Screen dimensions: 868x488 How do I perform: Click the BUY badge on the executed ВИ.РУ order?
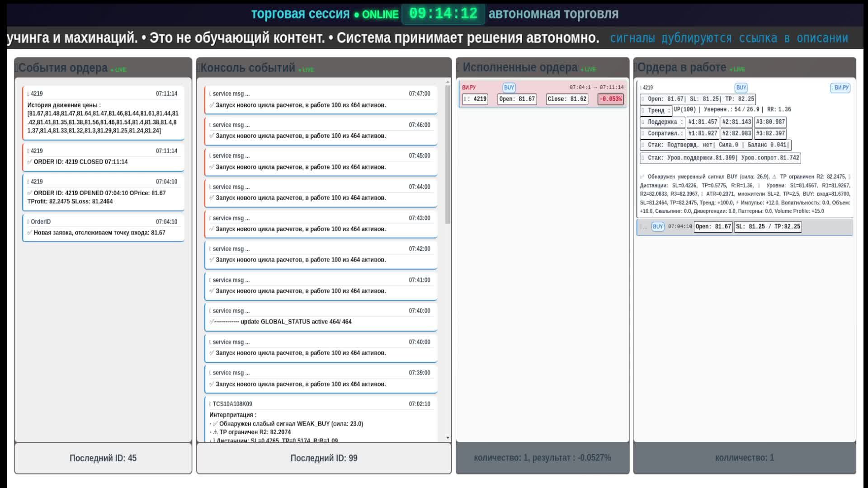(x=509, y=88)
